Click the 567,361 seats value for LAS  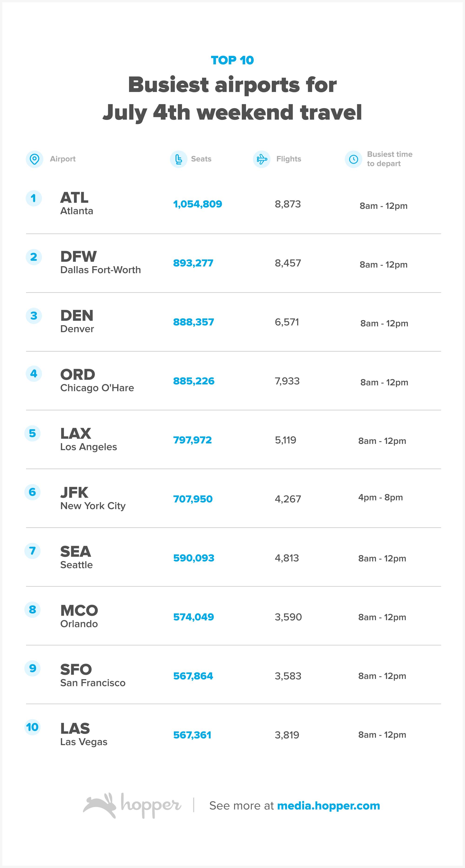click(192, 735)
